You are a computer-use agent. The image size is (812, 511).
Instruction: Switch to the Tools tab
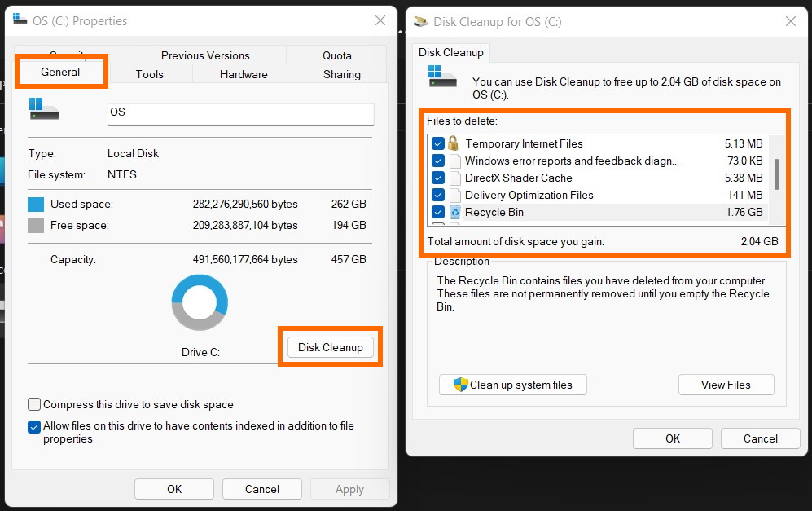(x=149, y=74)
